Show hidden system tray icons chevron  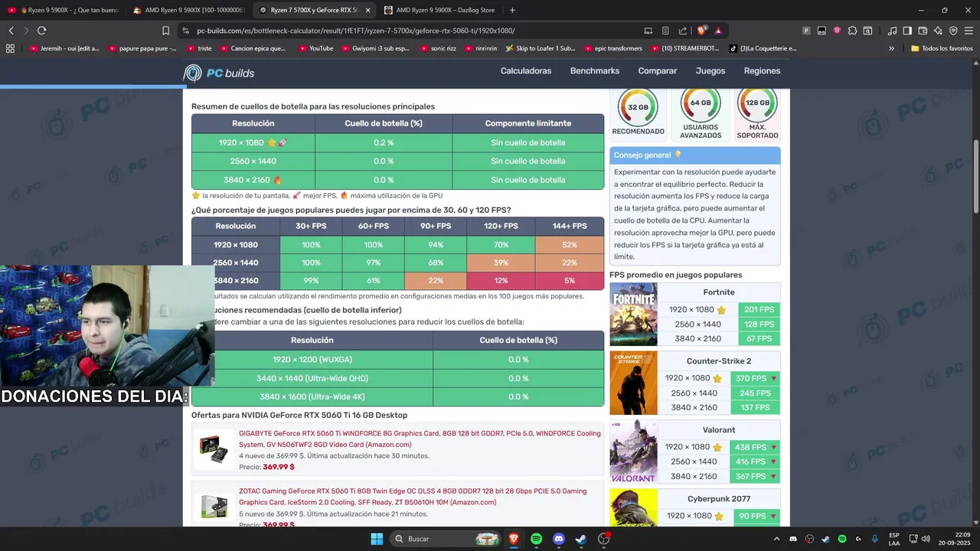tap(776, 539)
